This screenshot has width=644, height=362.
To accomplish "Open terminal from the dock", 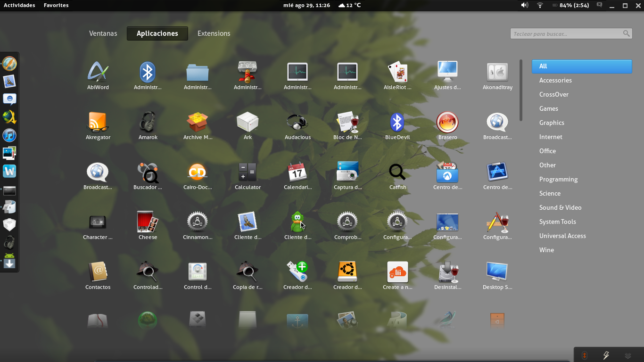I will pos(9,191).
